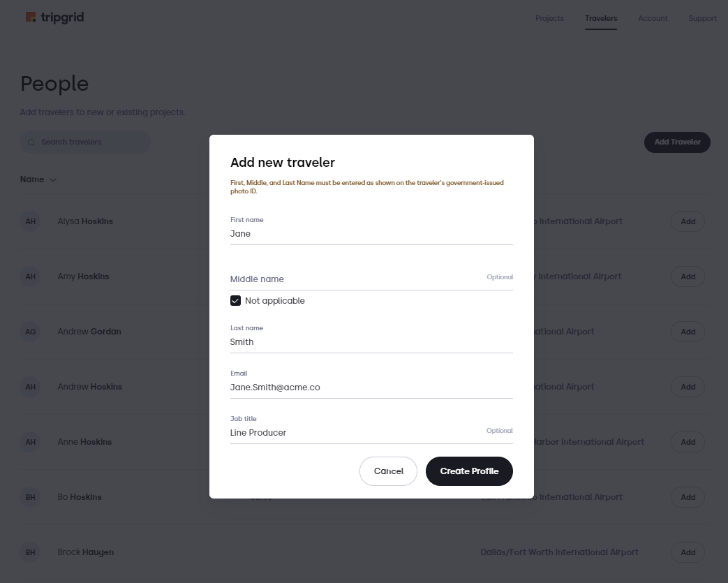Click Alysa Hoskins' AH avatar
Image resolution: width=728 pixels, height=583 pixels.
click(x=30, y=221)
